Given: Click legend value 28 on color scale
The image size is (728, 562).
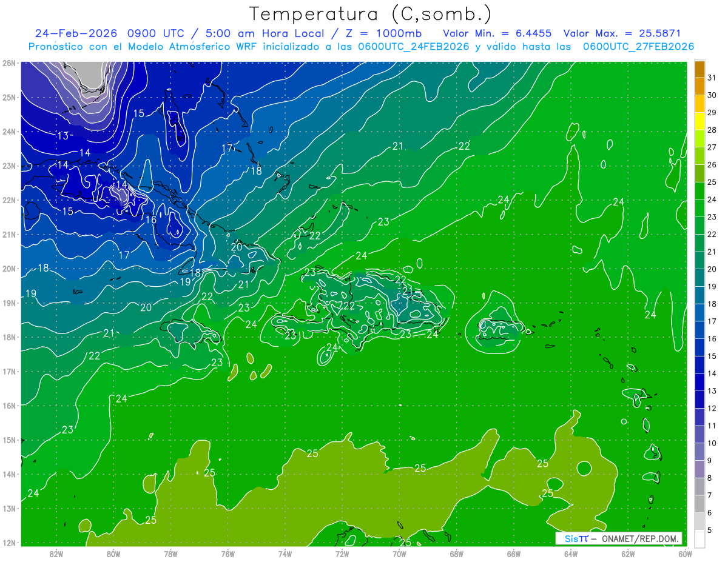Looking at the screenshot, I should tap(712, 130).
